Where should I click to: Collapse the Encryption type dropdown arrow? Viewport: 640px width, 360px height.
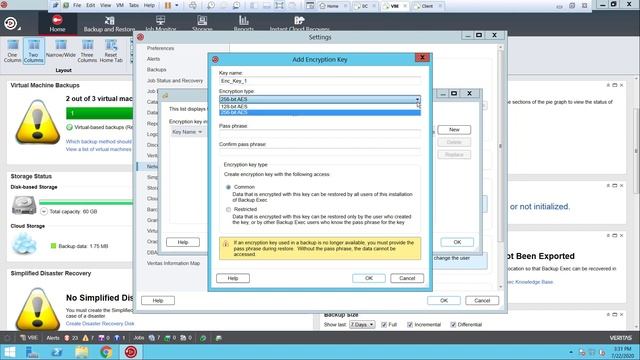pos(417,99)
